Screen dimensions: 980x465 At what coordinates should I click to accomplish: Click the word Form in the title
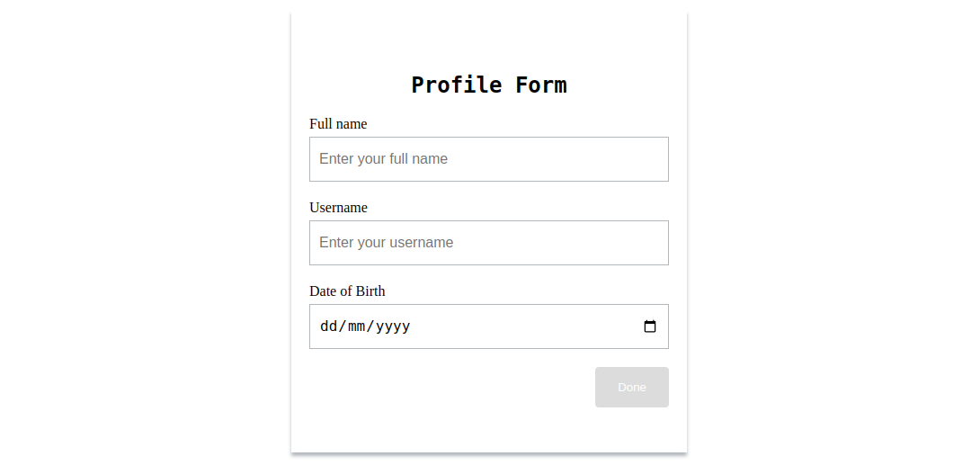(x=541, y=85)
